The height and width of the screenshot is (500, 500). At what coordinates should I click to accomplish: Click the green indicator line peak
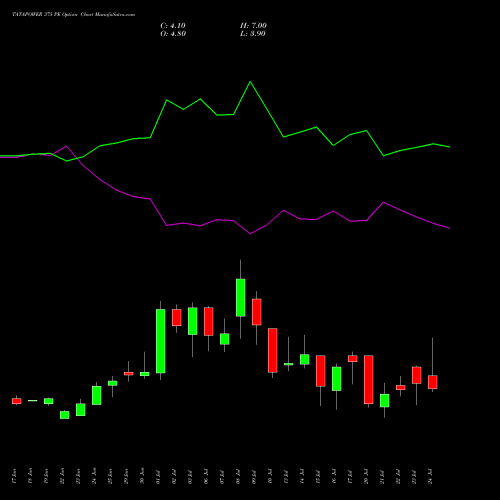point(250,82)
